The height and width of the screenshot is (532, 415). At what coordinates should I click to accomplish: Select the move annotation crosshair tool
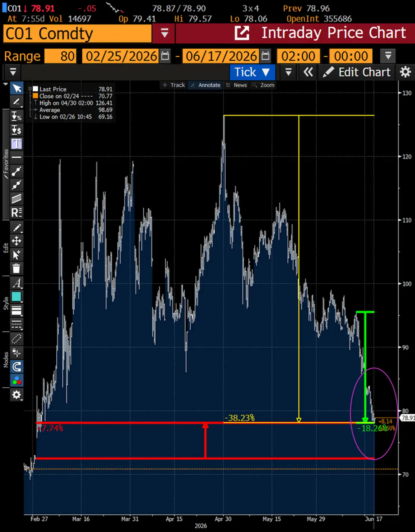point(17,241)
